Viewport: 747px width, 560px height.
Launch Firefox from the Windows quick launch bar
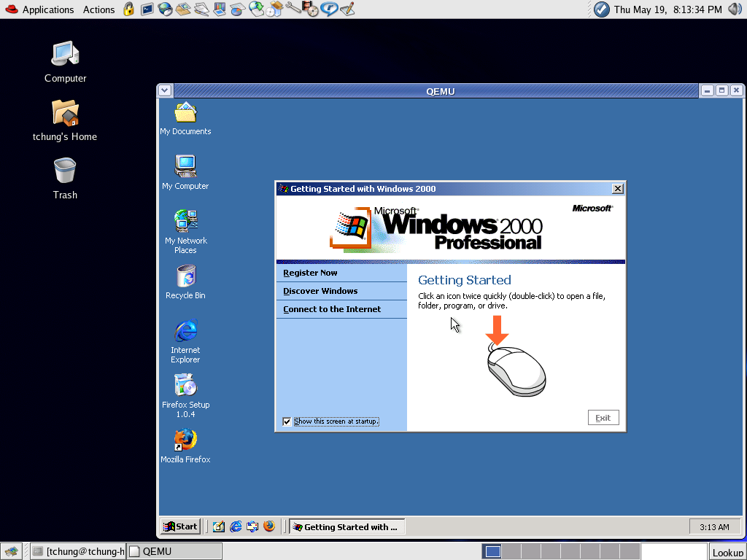coord(269,526)
